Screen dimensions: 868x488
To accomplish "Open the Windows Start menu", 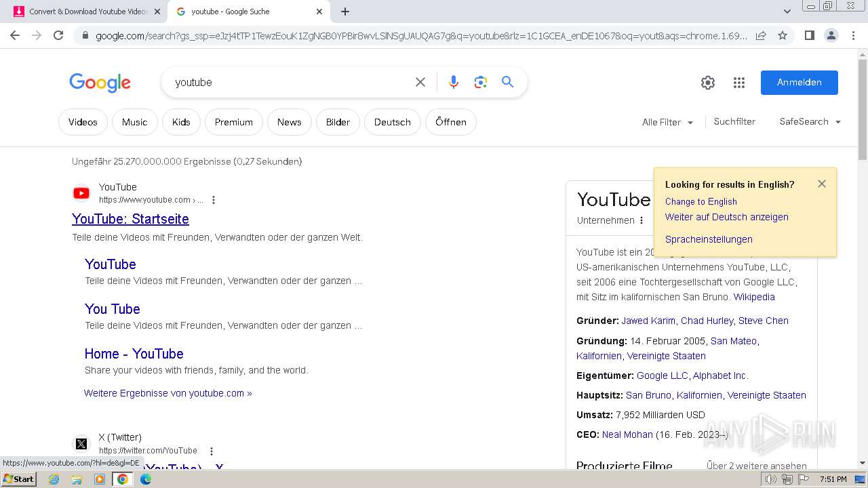I will (19, 479).
